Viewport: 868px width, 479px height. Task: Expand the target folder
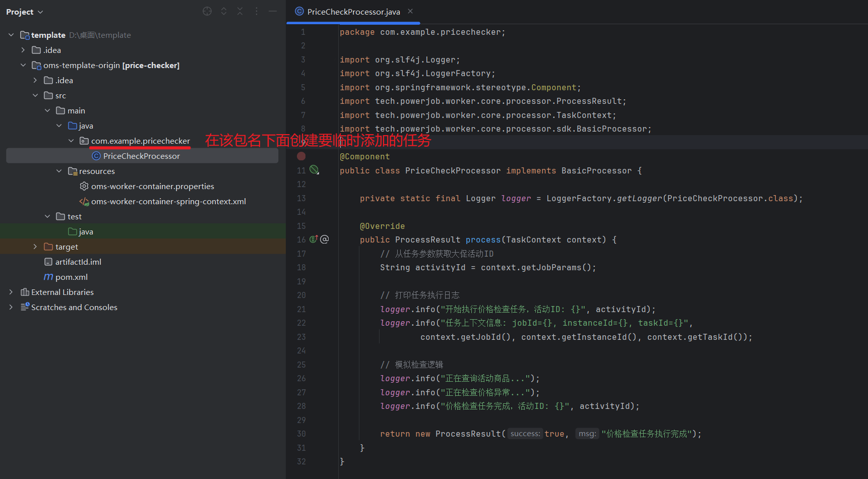pos(35,247)
